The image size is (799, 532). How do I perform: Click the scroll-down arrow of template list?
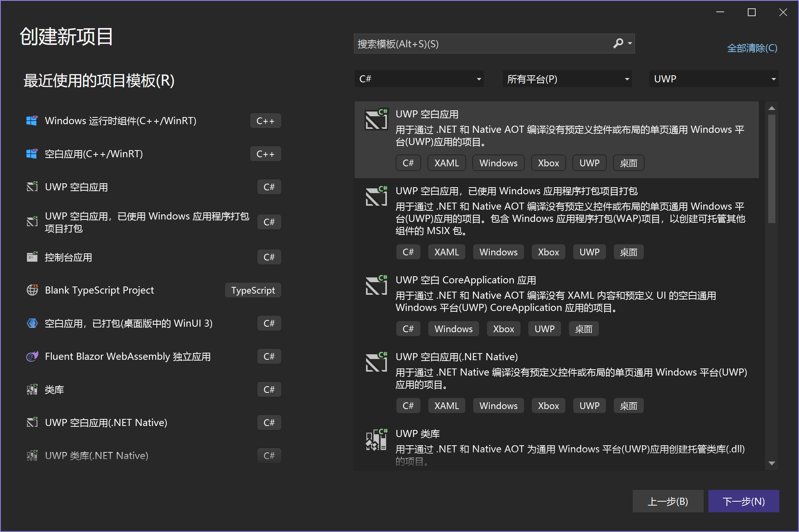tap(772, 463)
